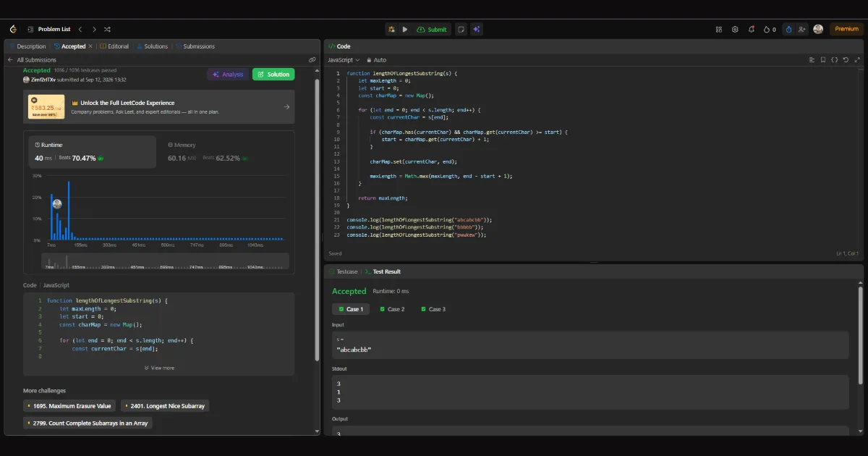The width and height of the screenshot is (868, 456).
Task: Copy submission link icon
Action: pyautogui.click(x=312, y=60)
